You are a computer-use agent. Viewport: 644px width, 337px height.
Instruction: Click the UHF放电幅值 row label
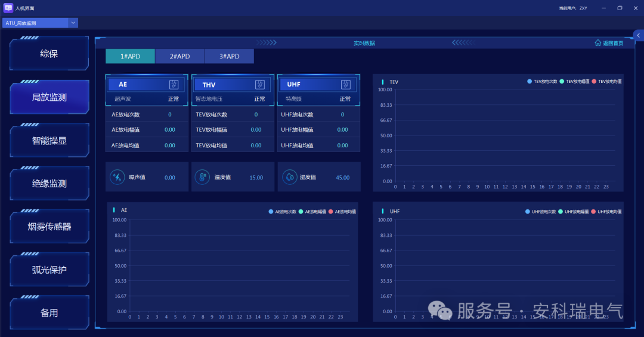click(x=297, y=130)
